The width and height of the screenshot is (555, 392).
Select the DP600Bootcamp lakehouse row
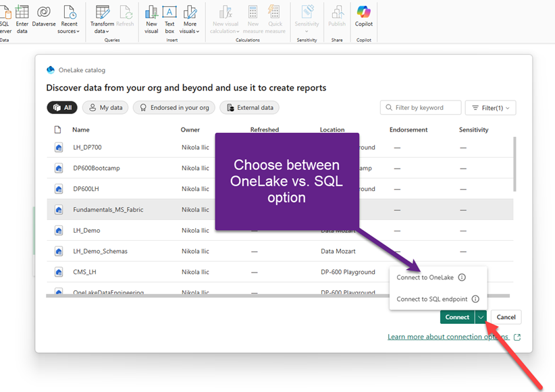(x=280, y=168)
